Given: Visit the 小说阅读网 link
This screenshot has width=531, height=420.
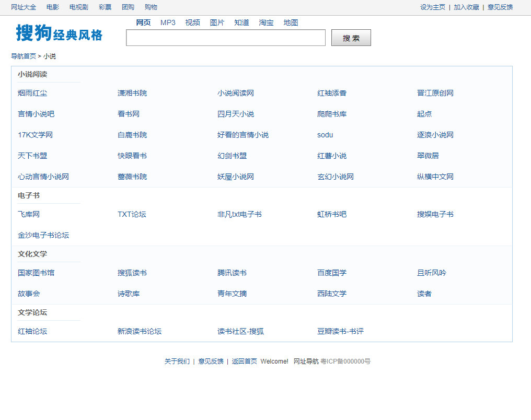Looking at the screenshot, I should point(236,93).
